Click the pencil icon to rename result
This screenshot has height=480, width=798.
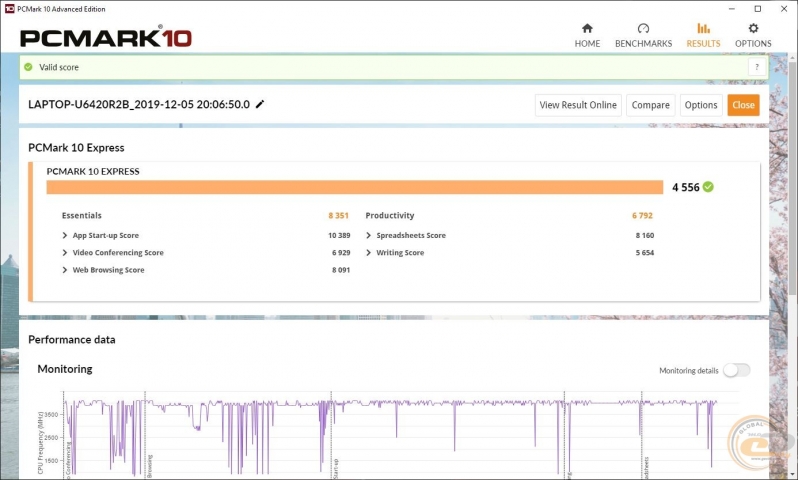(260, 104)
